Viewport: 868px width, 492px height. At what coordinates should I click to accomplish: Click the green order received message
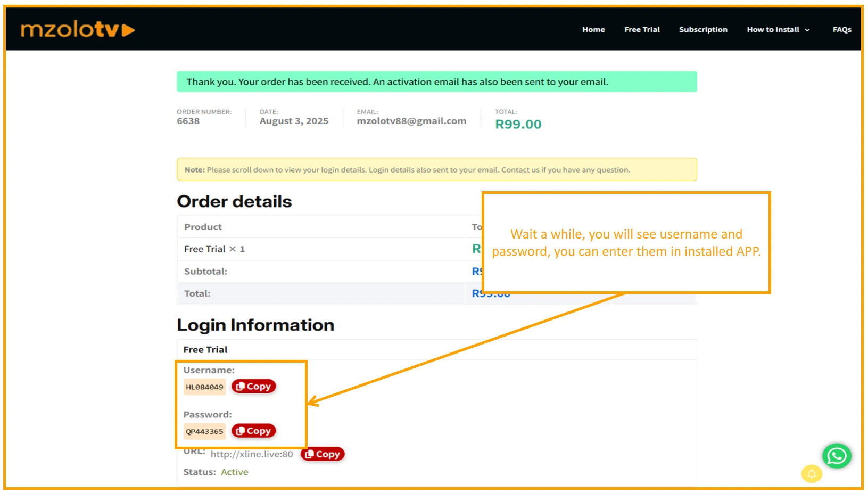(437, 82)
